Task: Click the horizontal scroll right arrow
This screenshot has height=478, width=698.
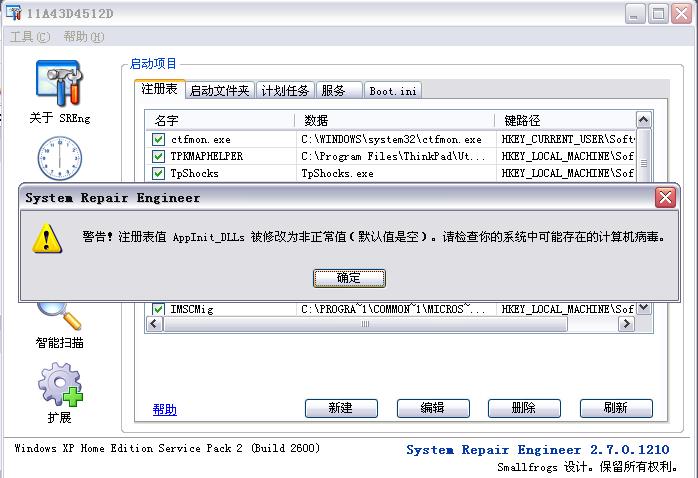Action: (x=626, y=324)
